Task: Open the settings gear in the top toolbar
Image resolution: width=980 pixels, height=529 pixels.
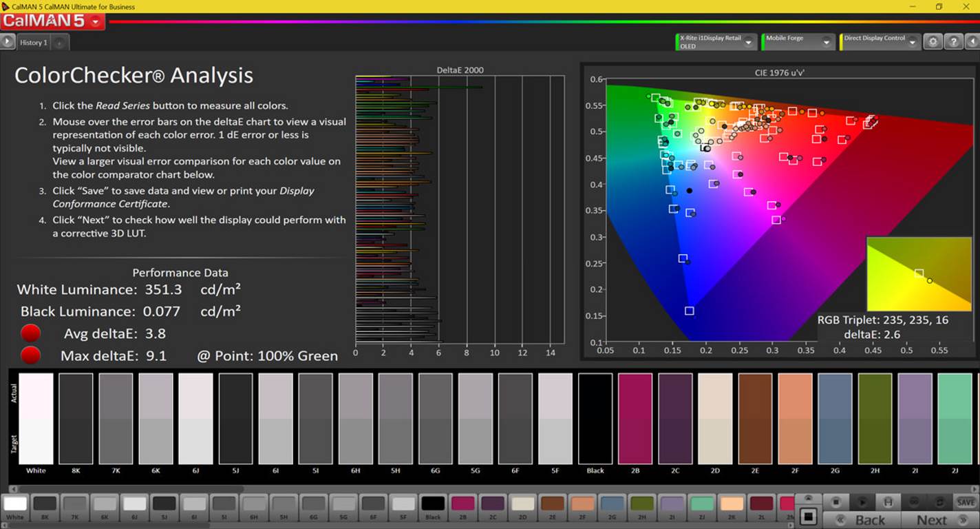Action: 933,42
